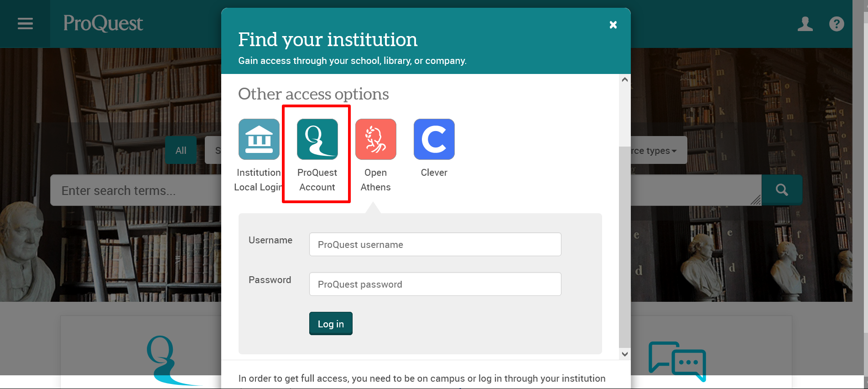Click the chat bubbles icon

click(677, 361)
